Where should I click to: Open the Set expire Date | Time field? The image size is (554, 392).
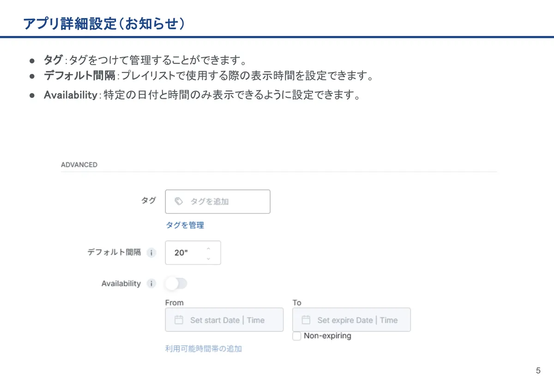pyautogui.click(x=351, y=320)
